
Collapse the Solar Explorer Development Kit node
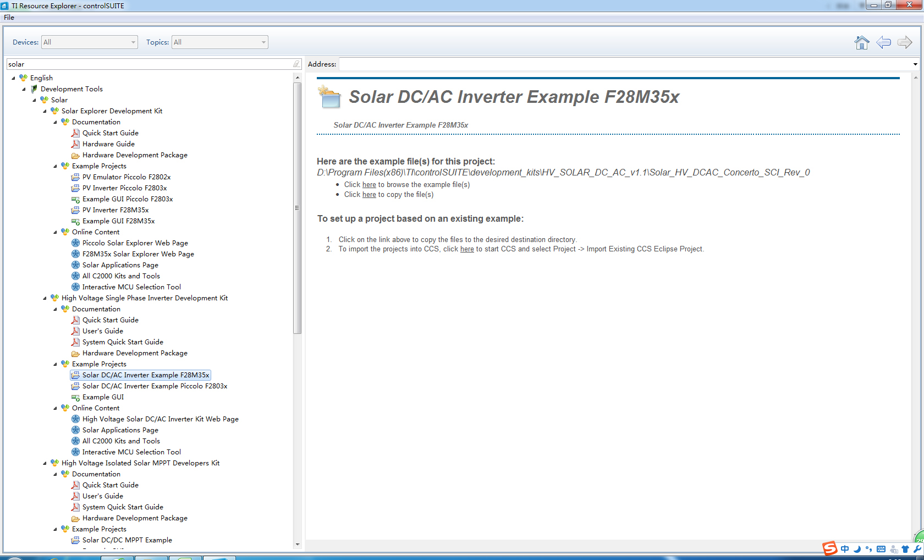45,111
